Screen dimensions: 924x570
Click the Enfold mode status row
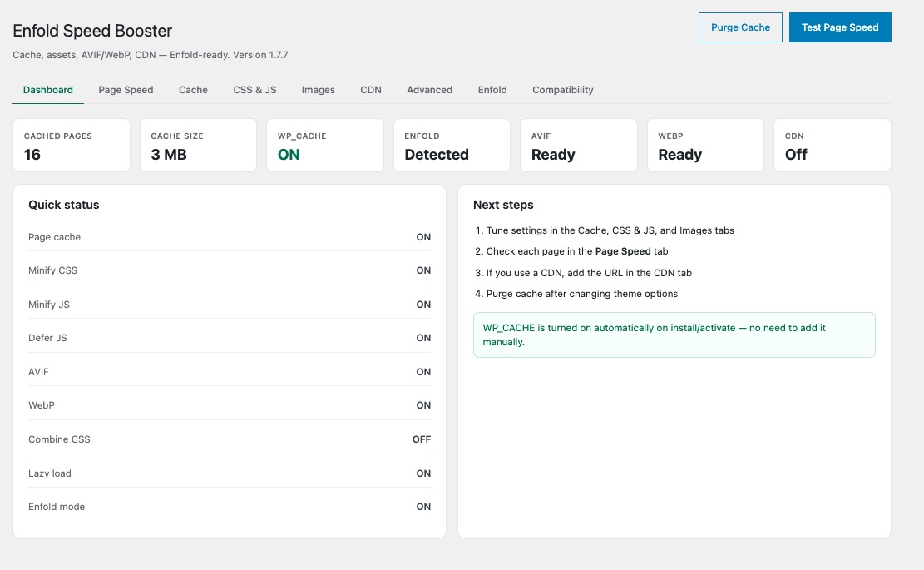click(230, 507)
